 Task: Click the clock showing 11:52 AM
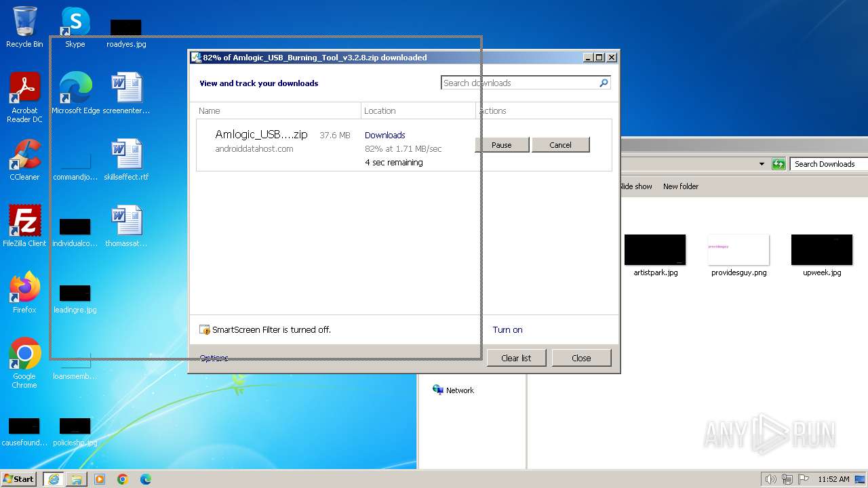click(833, 479)
